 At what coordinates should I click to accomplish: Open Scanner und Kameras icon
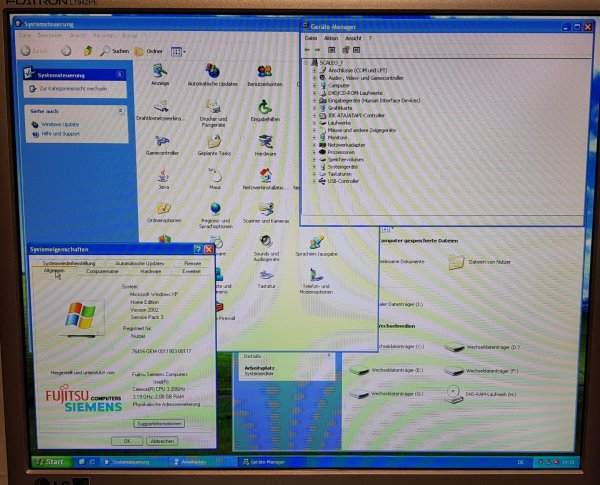266,213
